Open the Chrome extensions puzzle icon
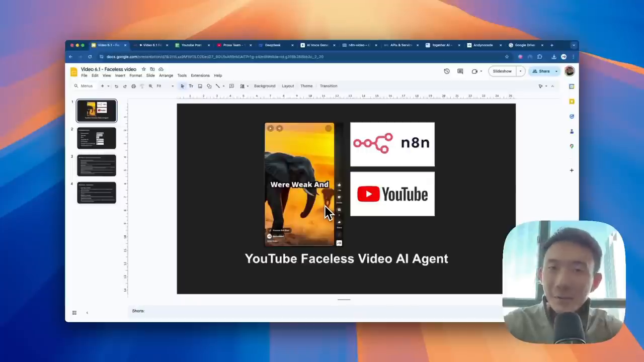 [x=539, y=57]
